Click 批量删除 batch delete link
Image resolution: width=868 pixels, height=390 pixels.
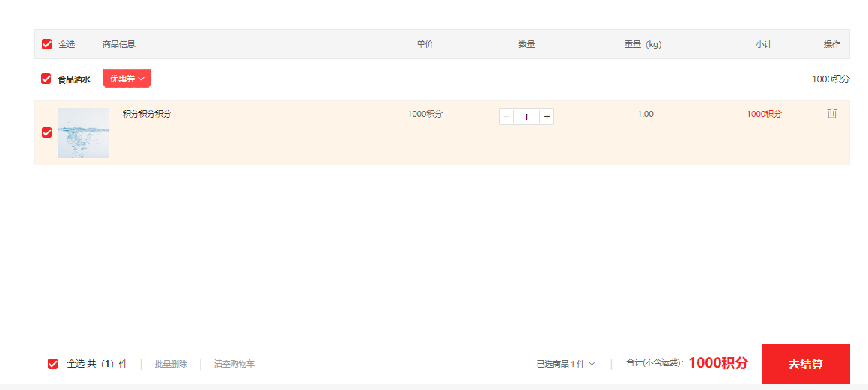pos(171,364)
